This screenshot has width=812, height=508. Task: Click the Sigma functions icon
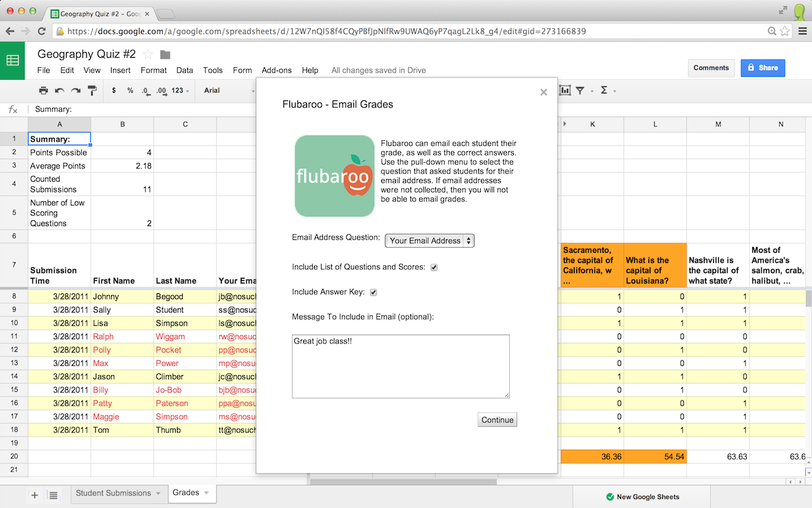point(604,91)
